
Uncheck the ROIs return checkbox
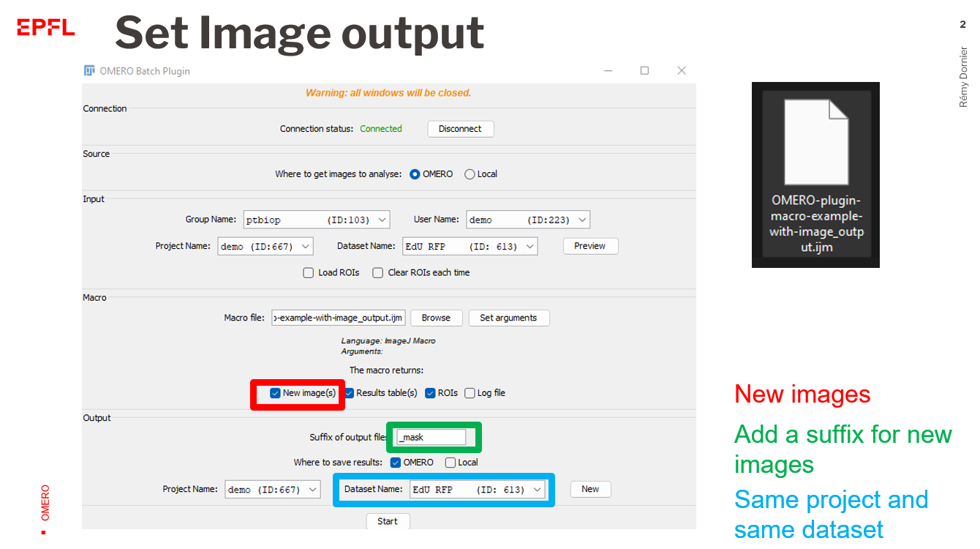coord(430,393)
